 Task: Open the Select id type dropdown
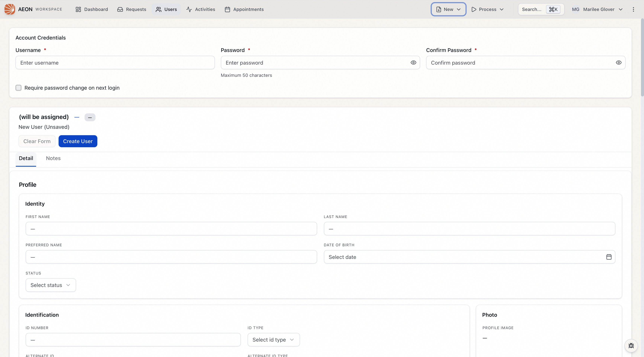(x=273, y=339)
